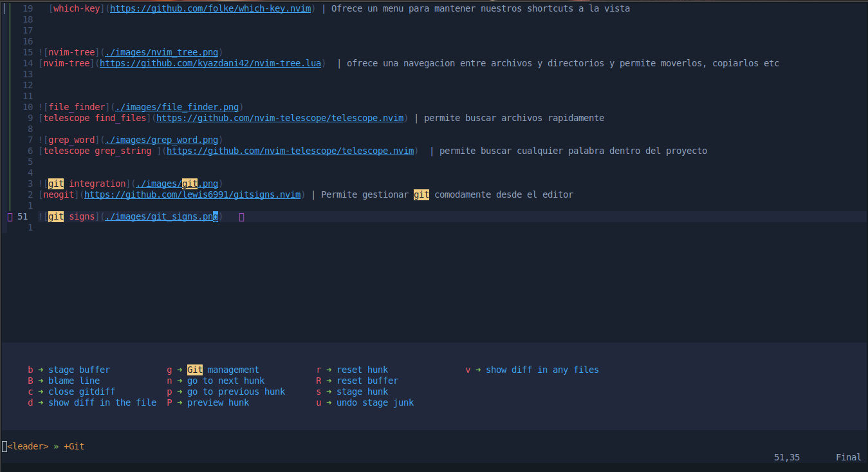Click the 'which-key' bracketed label
868x472 pixels.
coord(77,9)
